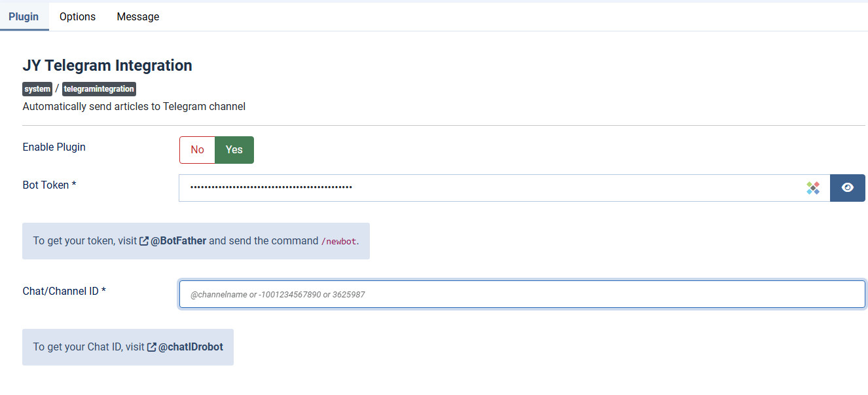Set Enable Plugin to No
Screen dimensions: 868x395
[198, 150]
